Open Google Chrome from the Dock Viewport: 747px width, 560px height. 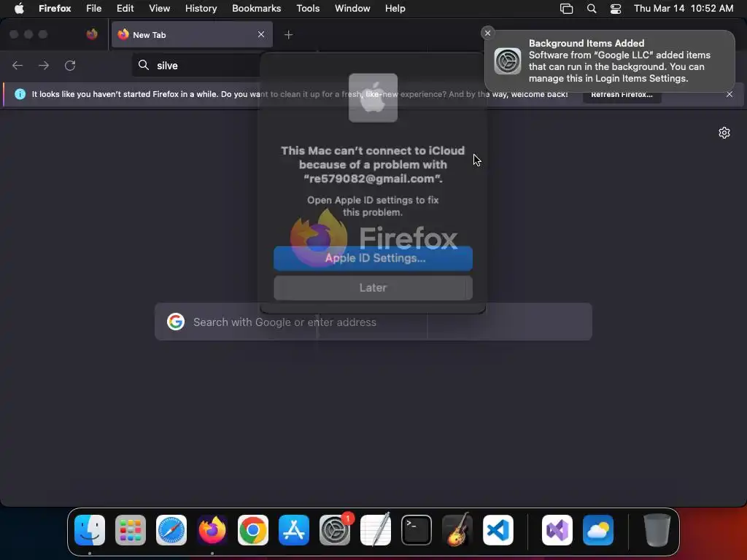pyautogui.click(x=253, y=530)
